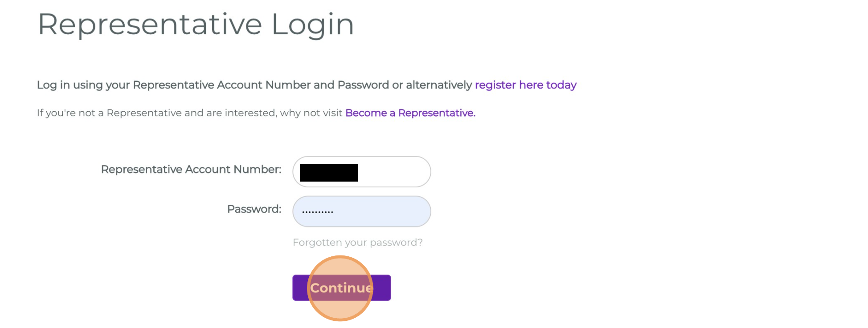Submit the login form with Continue
This screenshot has width=868, height=328.
[x=341, y=288]
